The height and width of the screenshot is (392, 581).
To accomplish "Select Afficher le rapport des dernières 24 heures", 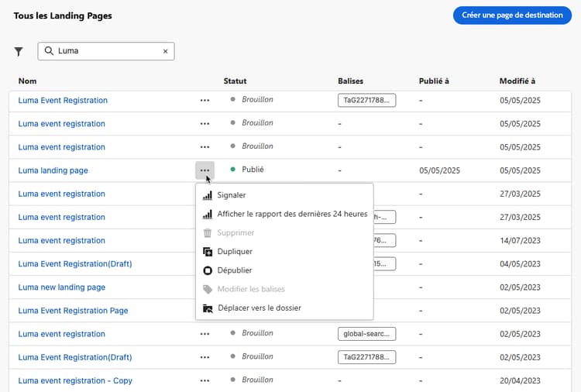I will [x=292, y=214].
